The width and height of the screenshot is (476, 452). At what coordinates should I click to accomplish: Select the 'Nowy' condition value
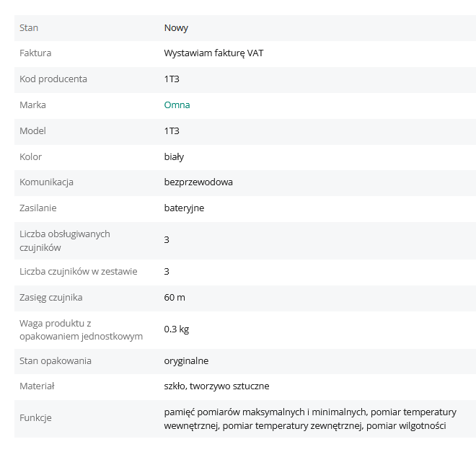coord(176,28)
